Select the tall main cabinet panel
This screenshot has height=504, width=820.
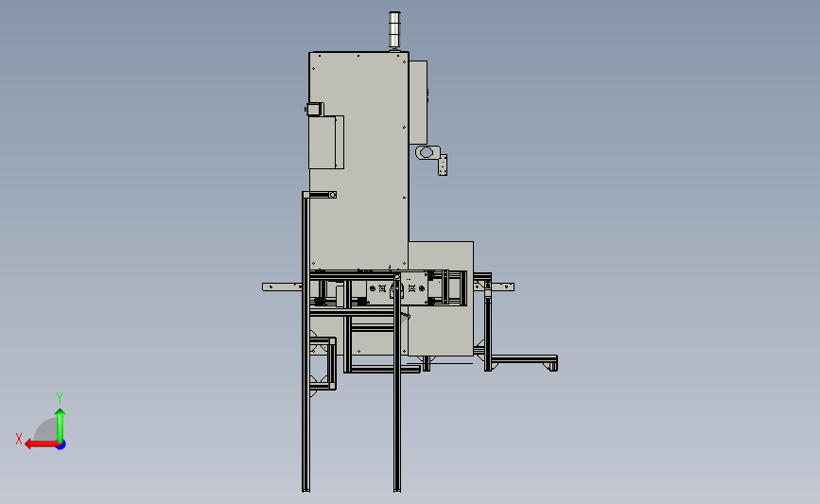[358, 161]
